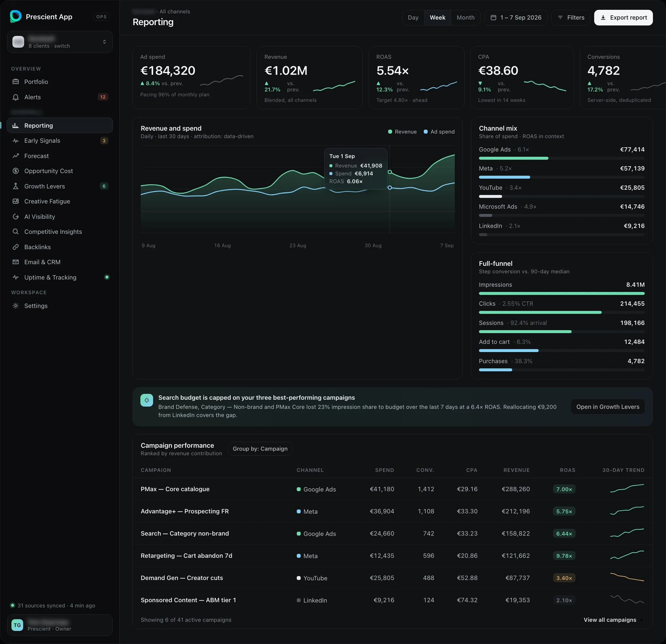Open Creative Fatigue image icon
The width and height of the screenshot is (666, 644).
pyautogui.click(x=16, y=201)
